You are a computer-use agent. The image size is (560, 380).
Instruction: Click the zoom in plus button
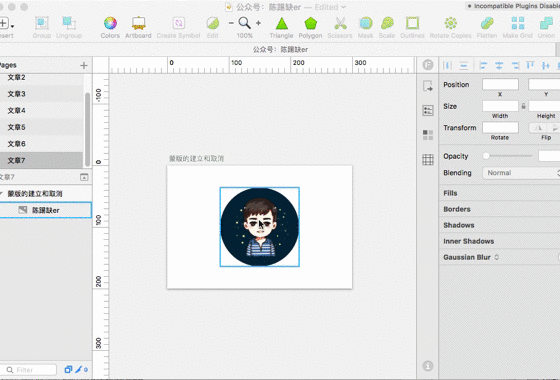(258, 23)
